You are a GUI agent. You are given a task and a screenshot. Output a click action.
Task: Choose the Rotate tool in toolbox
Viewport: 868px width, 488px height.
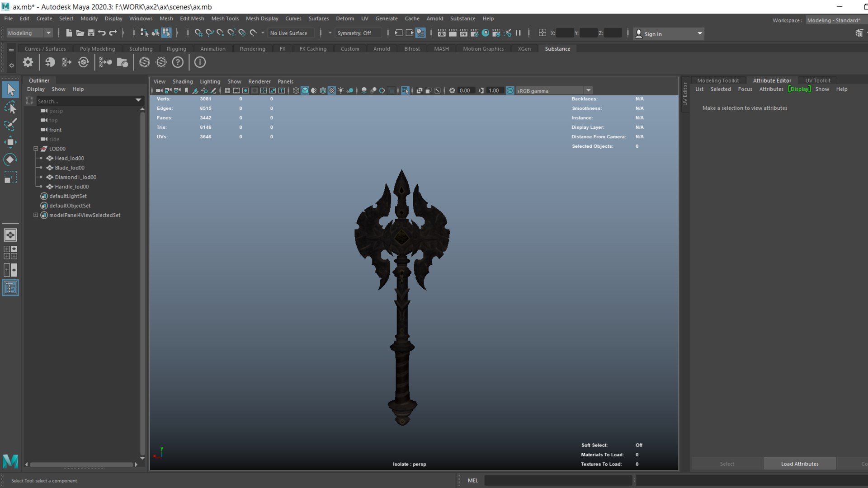10,159
